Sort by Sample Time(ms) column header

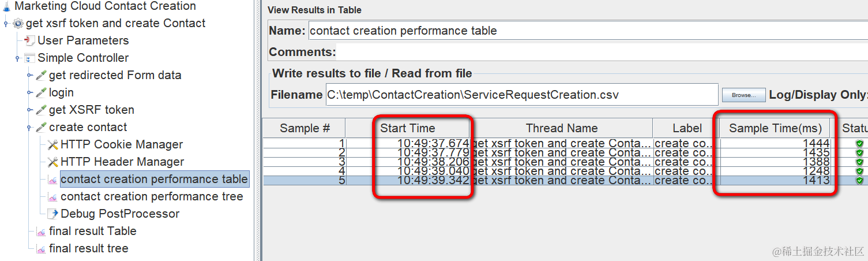[x=775, y=128]
